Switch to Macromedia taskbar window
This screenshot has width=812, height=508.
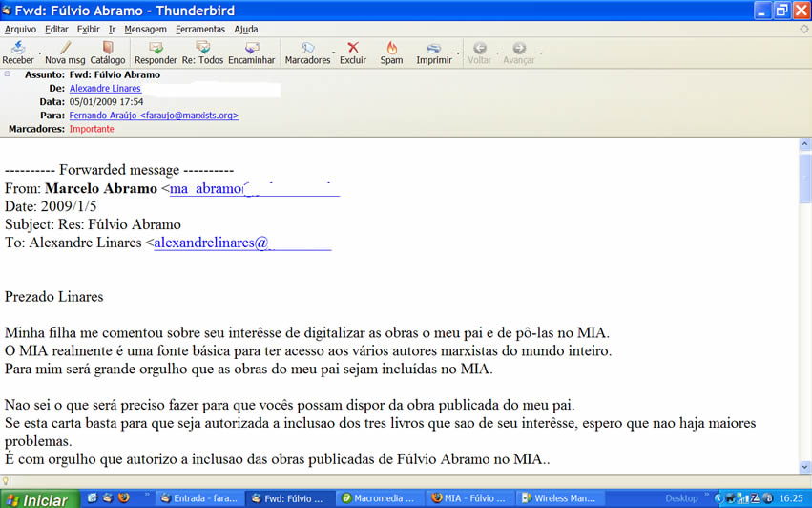pyautogui.click(x=376, y=498)
